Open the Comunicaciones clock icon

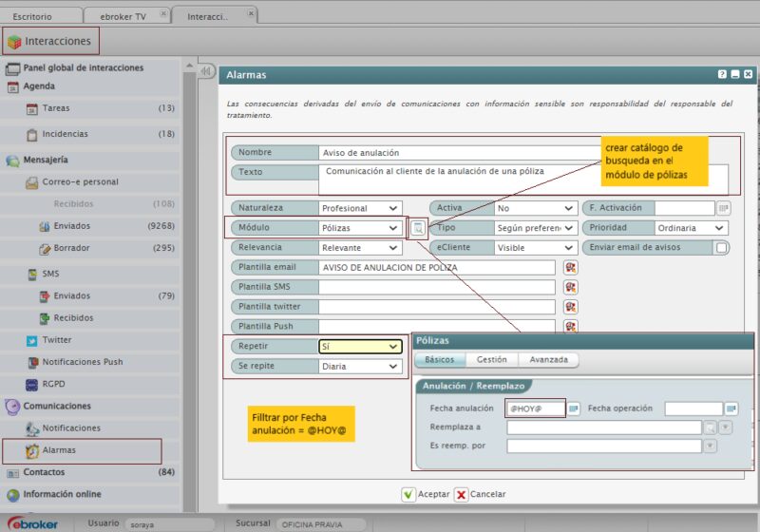tap(12, 407)
